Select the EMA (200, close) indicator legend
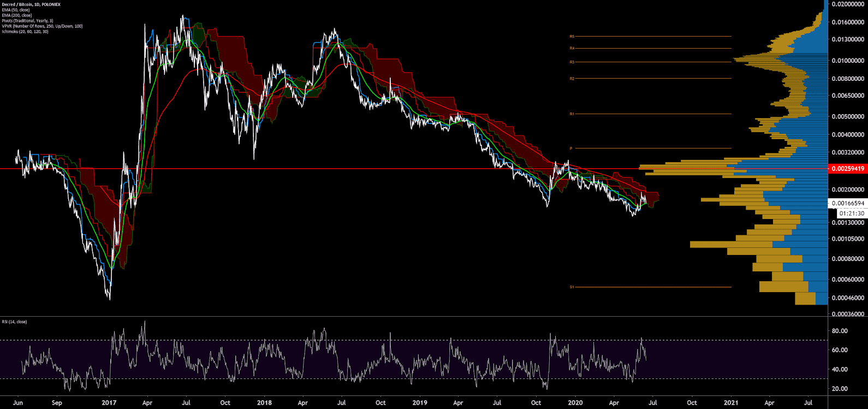This screenshot has width=868, height=409. 17,15
